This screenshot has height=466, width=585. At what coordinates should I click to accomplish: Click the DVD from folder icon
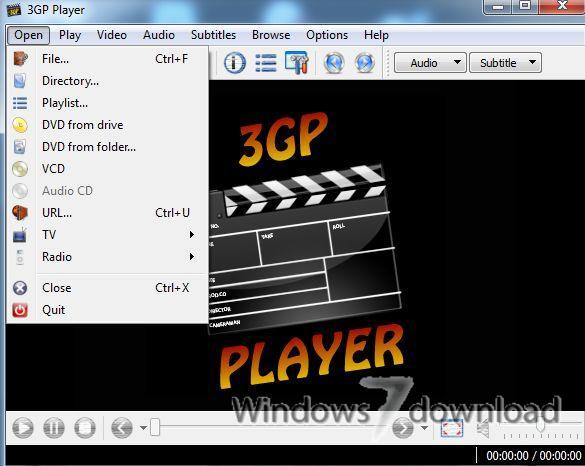(x=20, y=147)
